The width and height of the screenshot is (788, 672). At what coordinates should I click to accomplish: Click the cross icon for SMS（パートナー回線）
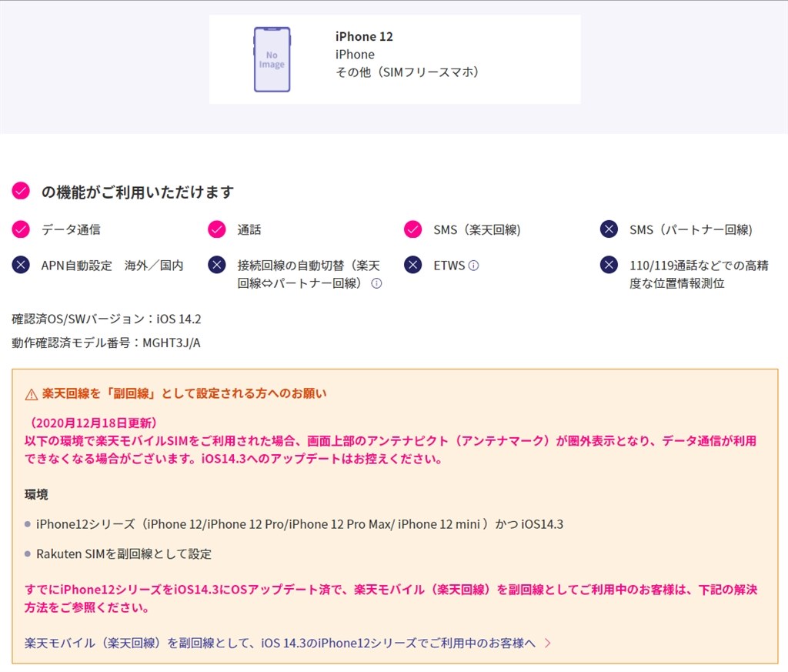609,229
